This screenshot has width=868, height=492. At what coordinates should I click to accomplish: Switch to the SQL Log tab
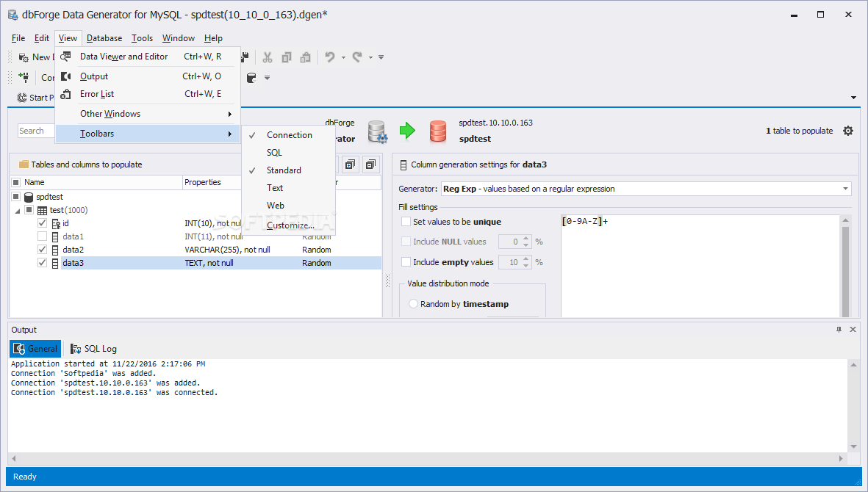tap(93, 349)
